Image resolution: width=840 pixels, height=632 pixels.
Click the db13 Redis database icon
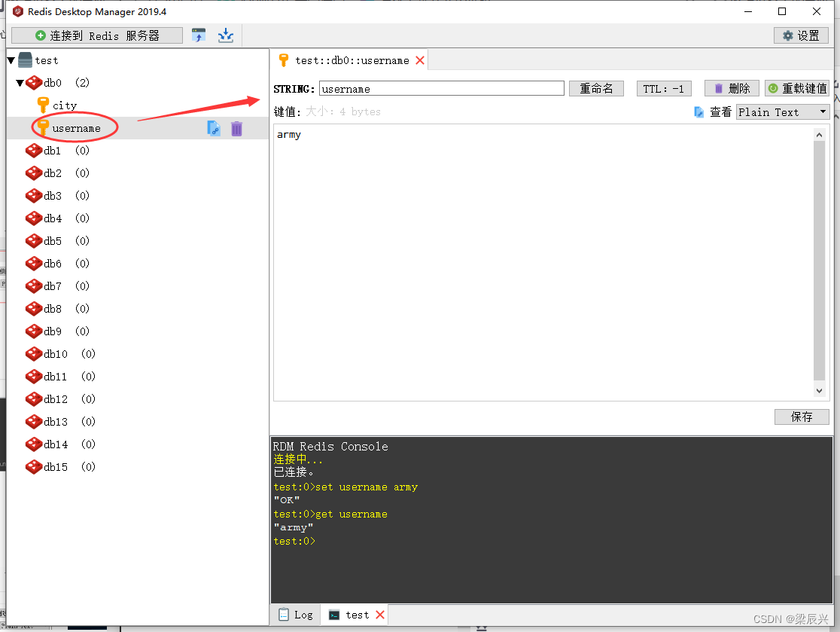coord(34,422)
